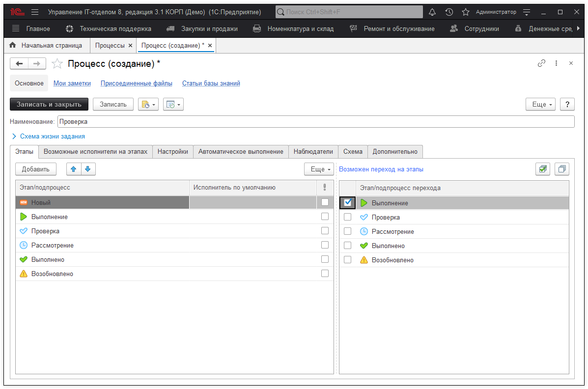This screenshot has width=588, height=389.
Task: Click the notifications bell icon
Action: click(x=432, y=12)
